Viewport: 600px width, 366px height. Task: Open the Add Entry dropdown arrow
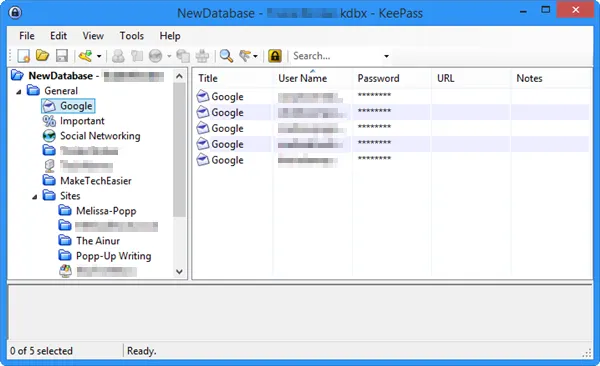(99, 56)
